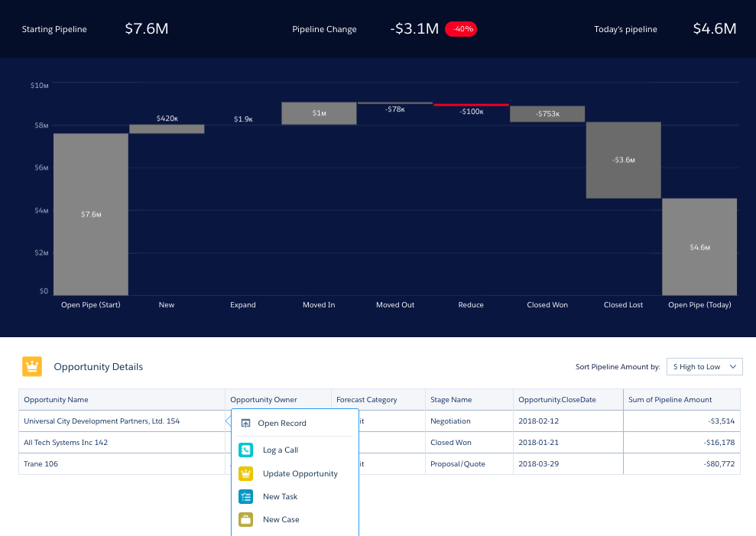756x536 pixels.
Task: Open Universal City Development Partners opportunity
Action: pyautogui.click(x=102, y=421)
